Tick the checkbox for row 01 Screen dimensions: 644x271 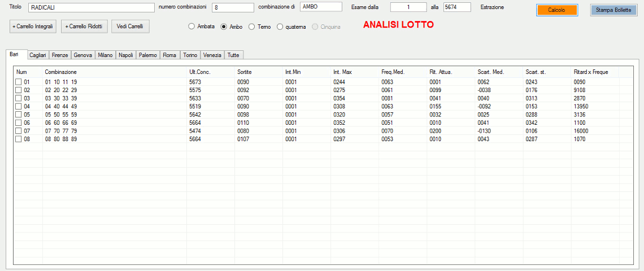coord(19,82)
